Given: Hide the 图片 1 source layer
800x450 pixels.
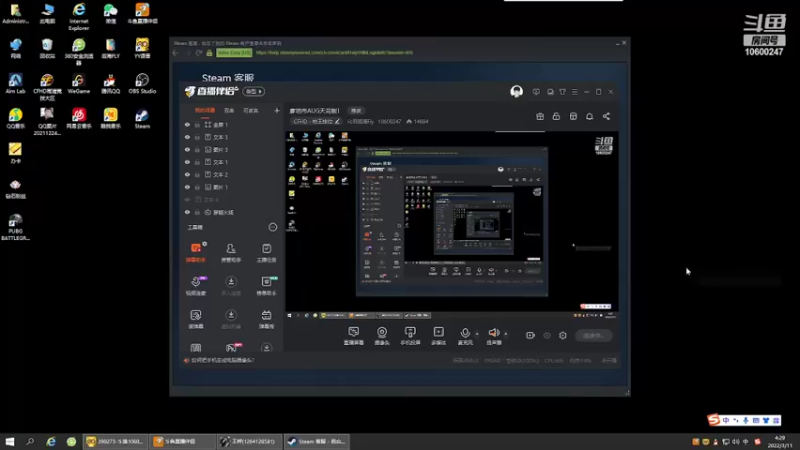Looking at the screenshot, I should click(187, 187).
